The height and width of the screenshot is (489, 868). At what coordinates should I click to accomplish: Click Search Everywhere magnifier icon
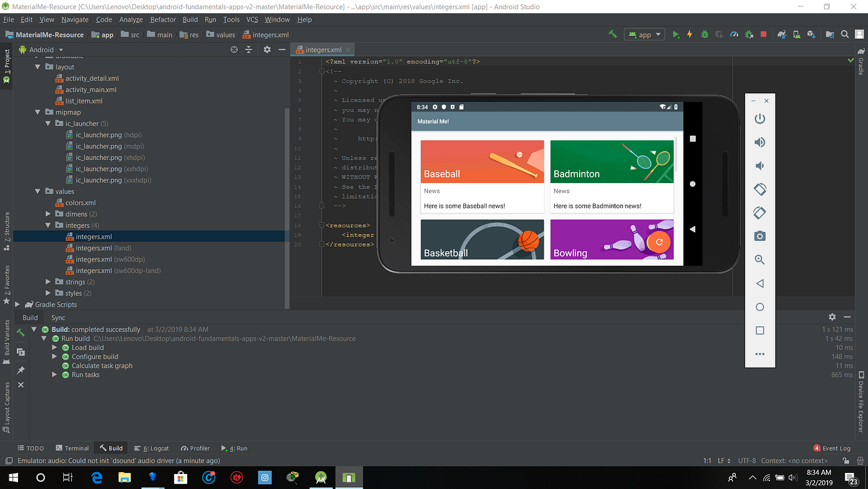click(844, 34)
